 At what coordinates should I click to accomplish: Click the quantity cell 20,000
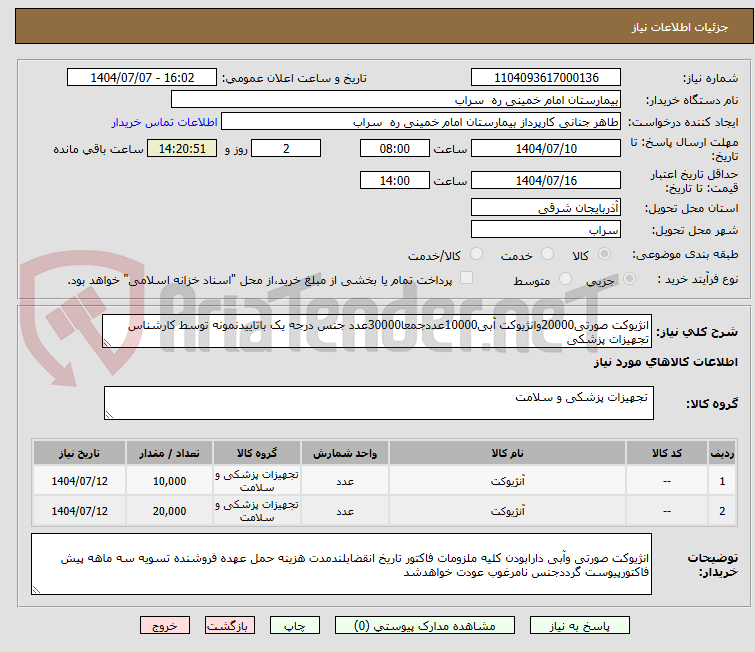(x=169, y=510)
